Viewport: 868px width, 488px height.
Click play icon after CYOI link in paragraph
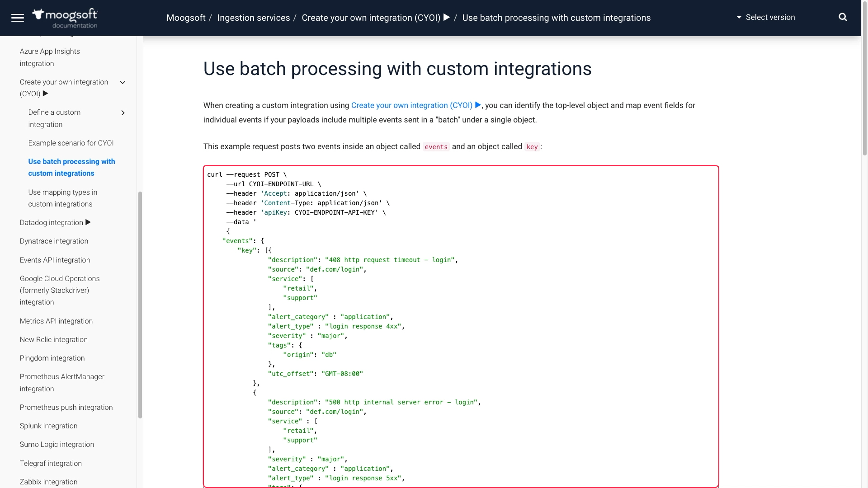point(478,105)
